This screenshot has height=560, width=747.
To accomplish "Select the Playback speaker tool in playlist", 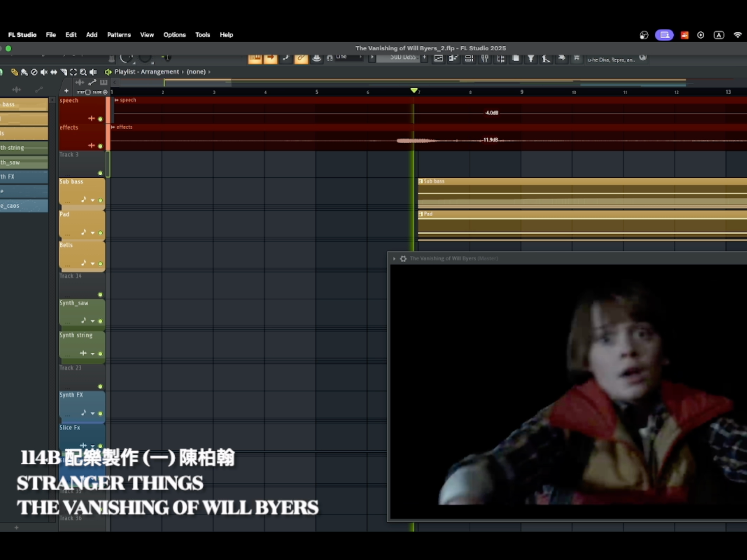I will point(93,72).
